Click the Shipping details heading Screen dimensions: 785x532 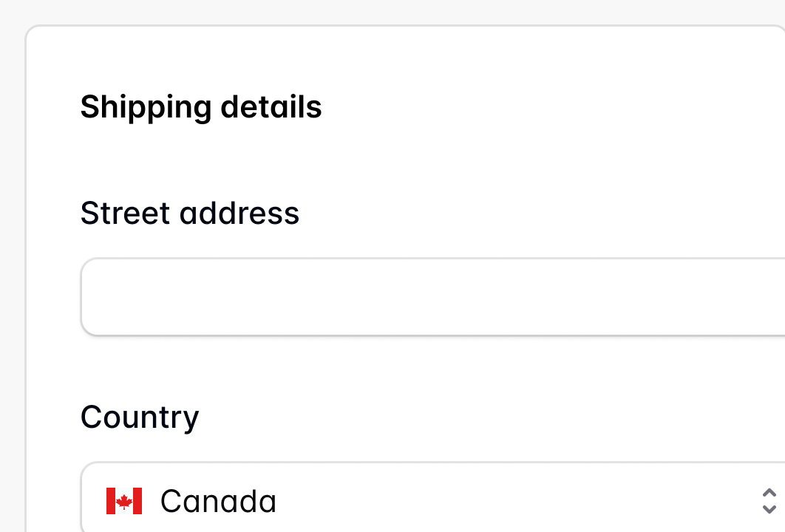point(201,107)
